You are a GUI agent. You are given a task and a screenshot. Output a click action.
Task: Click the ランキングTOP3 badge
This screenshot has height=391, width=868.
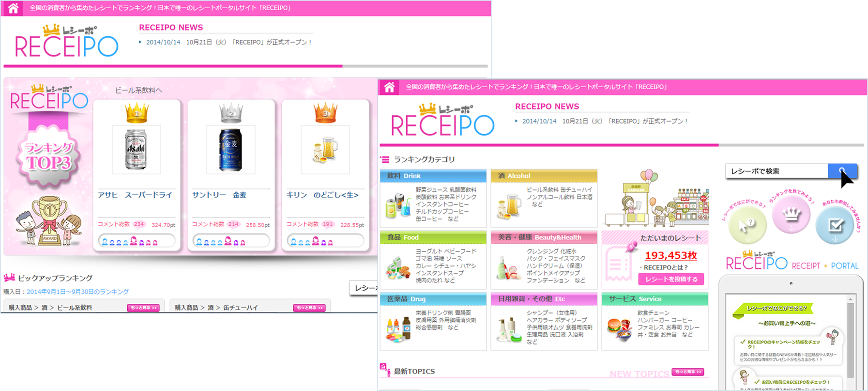point(48,156)
